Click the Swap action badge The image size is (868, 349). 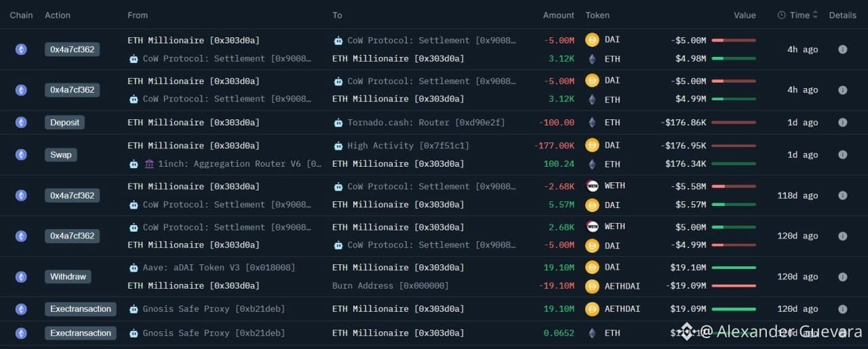pos(61,155)
